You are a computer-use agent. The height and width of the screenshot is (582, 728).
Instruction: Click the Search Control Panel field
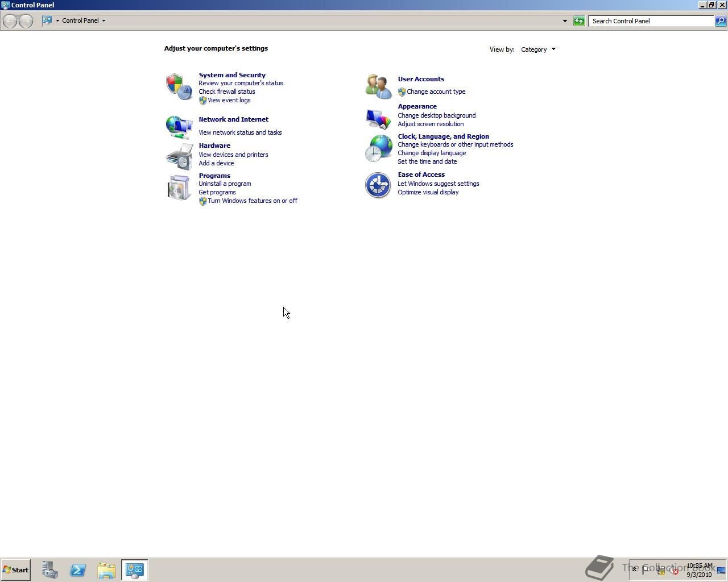(x=651, y=21)
